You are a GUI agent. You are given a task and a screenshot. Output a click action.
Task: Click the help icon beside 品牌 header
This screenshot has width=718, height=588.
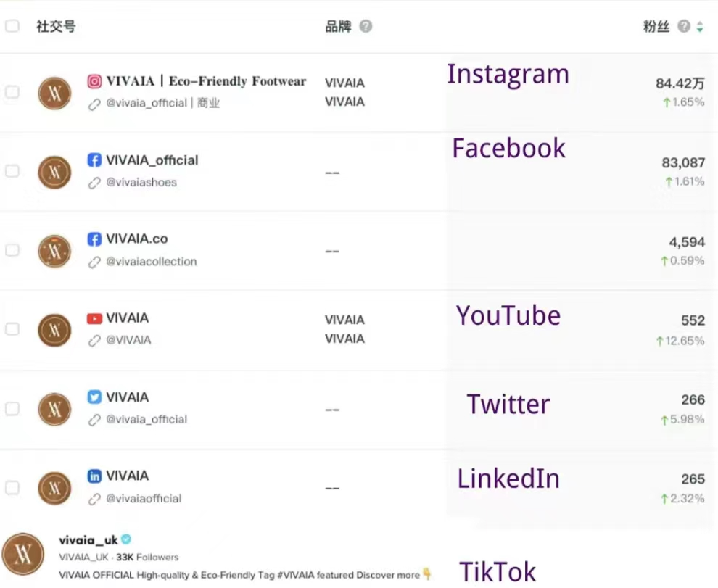coord(366,27)
